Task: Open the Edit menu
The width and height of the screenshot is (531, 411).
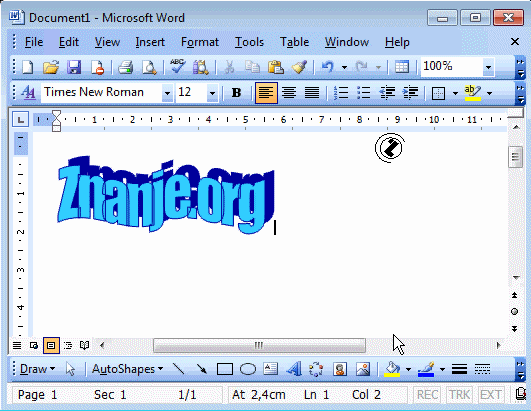Action: (x=69, y=42)
